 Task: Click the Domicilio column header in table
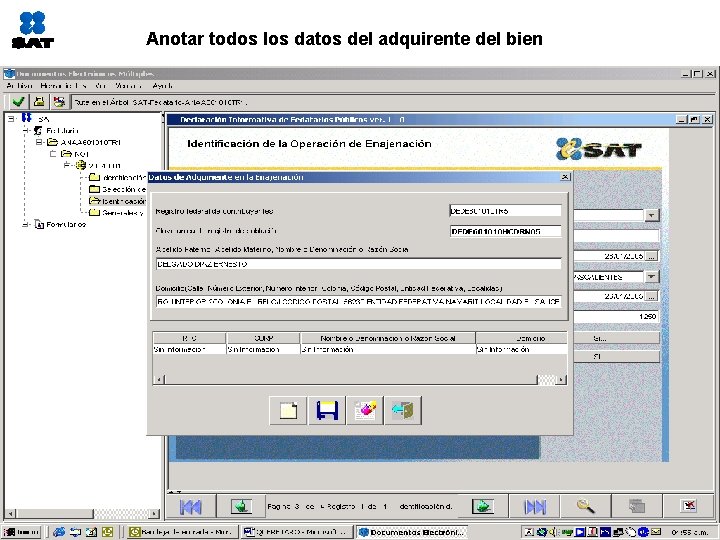tap(522, 338)
